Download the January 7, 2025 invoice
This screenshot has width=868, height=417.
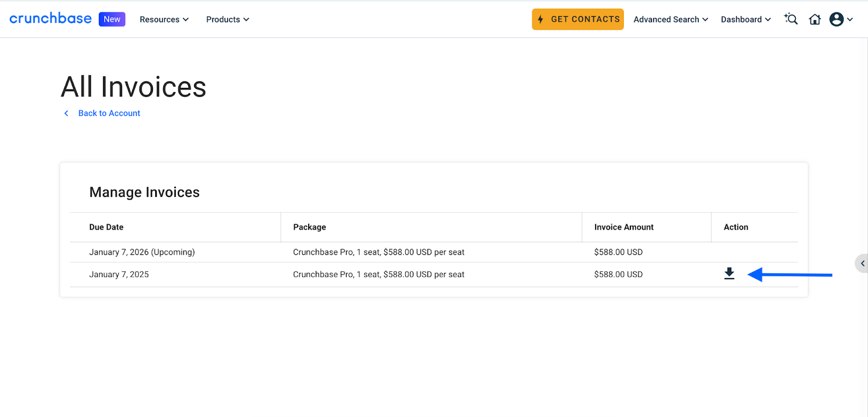pyautogui.click(x=729, y=274)
